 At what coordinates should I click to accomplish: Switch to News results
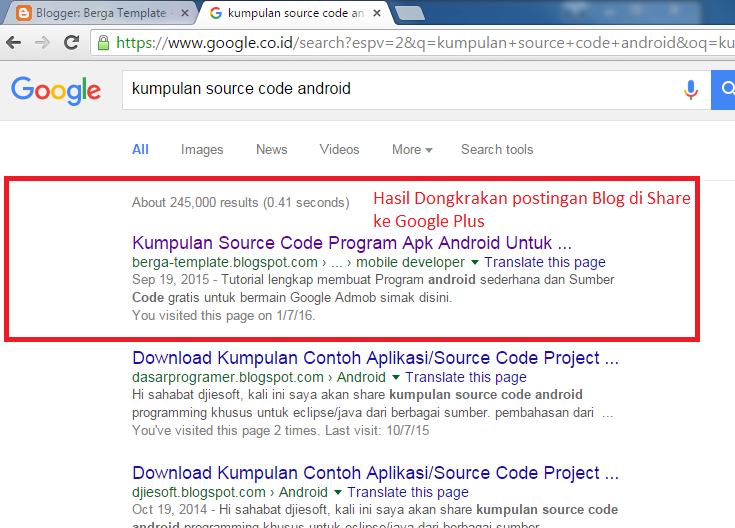[x=271, y=150]
